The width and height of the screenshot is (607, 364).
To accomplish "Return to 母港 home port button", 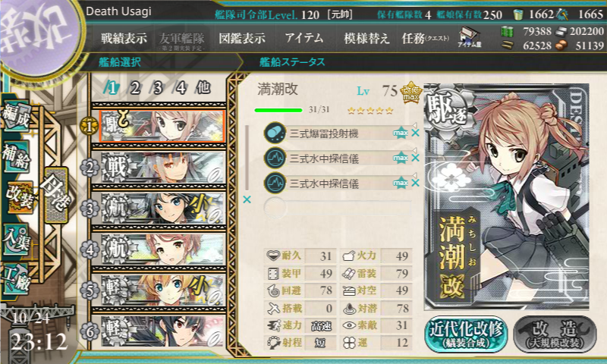I will [x=56, y=195].
